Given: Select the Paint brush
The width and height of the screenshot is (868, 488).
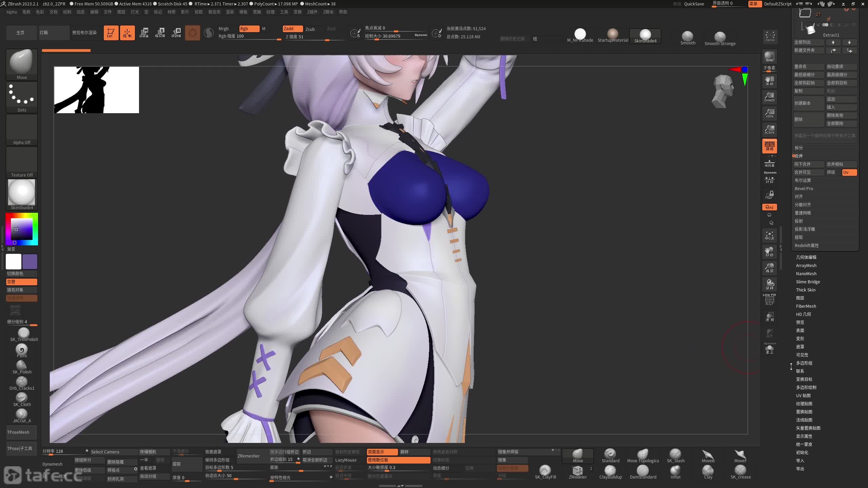Looking at the screenshot, I should (x=22, y=351).
